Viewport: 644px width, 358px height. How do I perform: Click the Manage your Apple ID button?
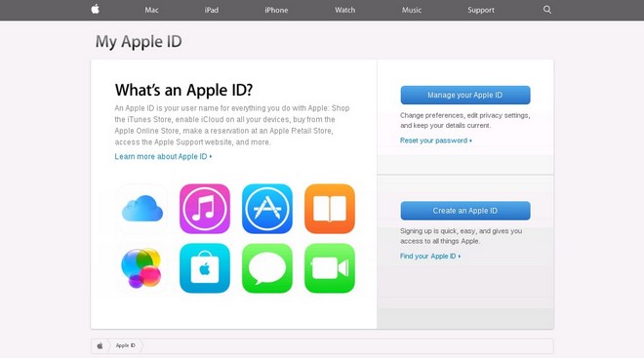465,95
